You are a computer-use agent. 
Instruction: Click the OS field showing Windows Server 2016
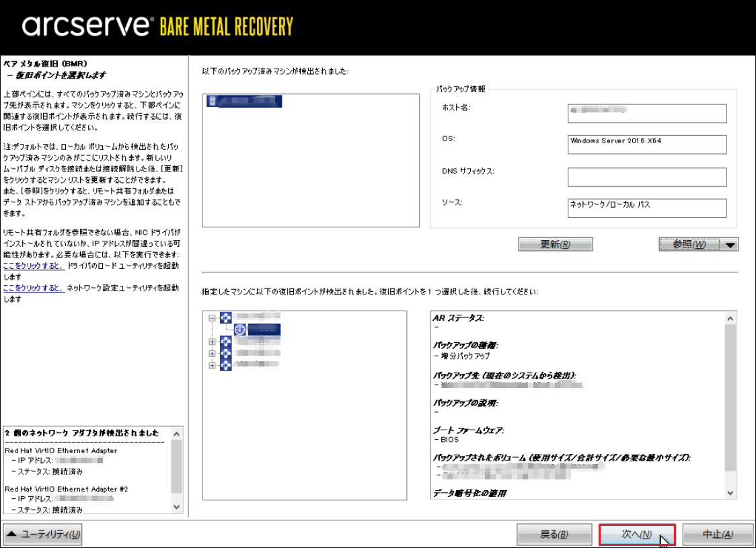click(647, 145)
